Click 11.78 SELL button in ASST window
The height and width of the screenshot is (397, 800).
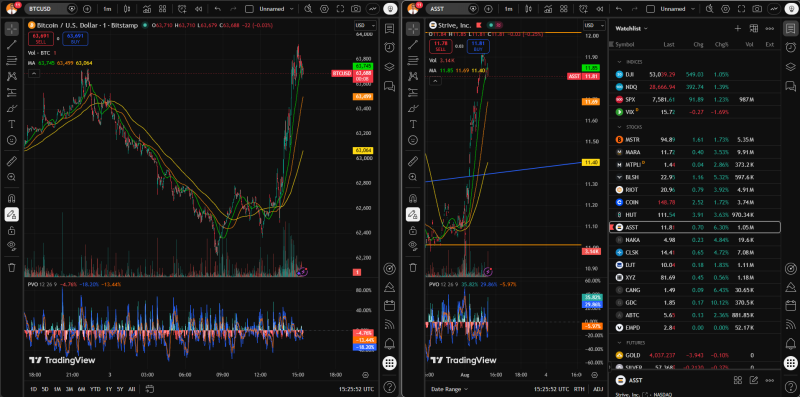tap(440, 46)
